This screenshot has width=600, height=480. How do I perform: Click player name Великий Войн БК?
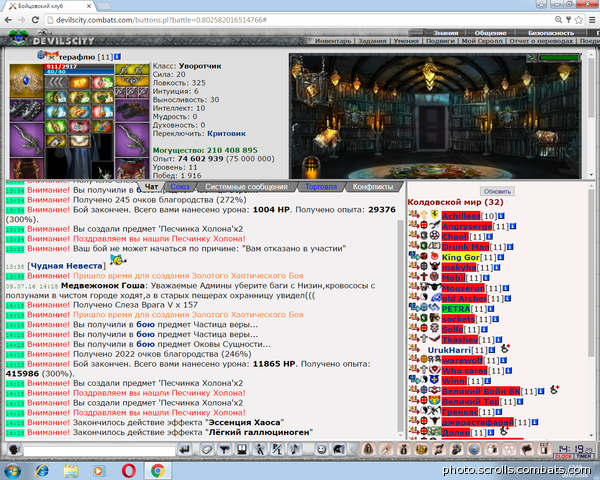click(x=481, y=391)
